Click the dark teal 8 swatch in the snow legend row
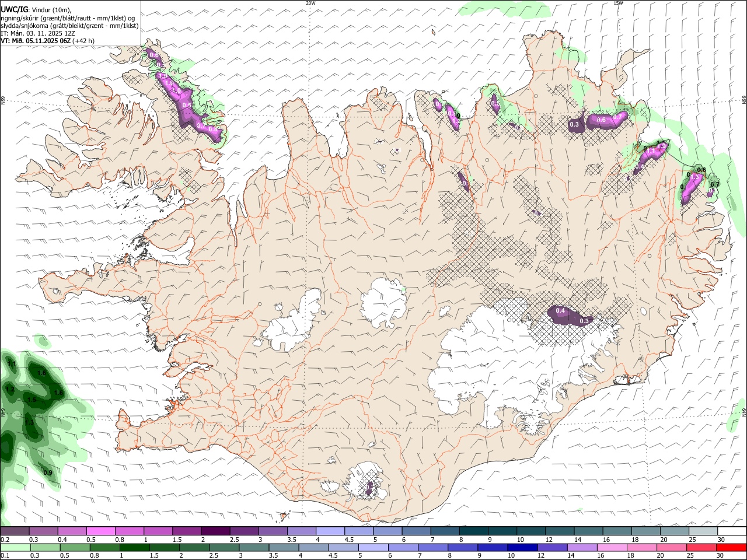The image size is (747, 560). pyautogui.click(x=474, y=531)
